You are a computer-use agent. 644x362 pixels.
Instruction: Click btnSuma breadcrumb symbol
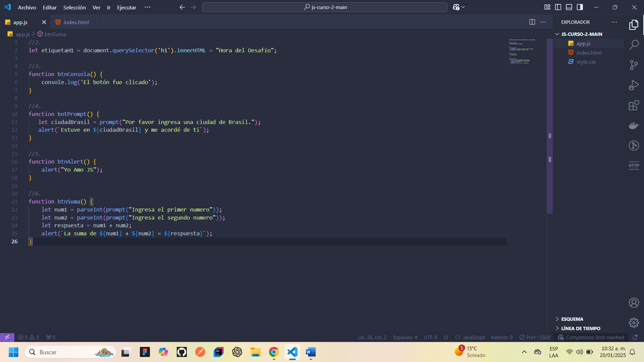tap(52, 34)
